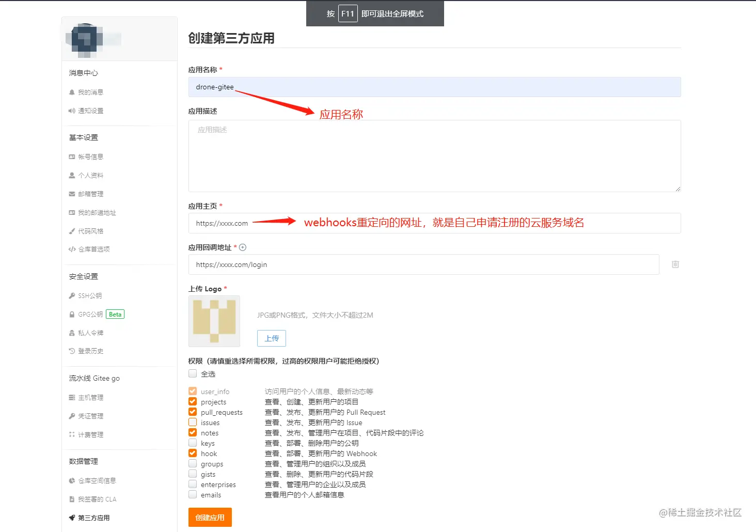
Task: Click the uploaded Logo preview thumbnail
Action: pyautogui.click(x=214, y=321)
